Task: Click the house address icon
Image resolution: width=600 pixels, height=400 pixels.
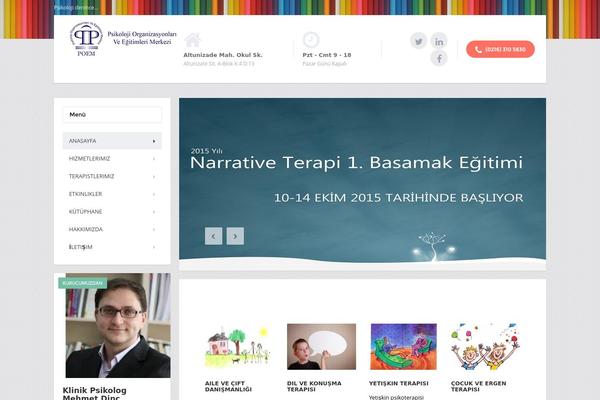Action: [193, 40]
